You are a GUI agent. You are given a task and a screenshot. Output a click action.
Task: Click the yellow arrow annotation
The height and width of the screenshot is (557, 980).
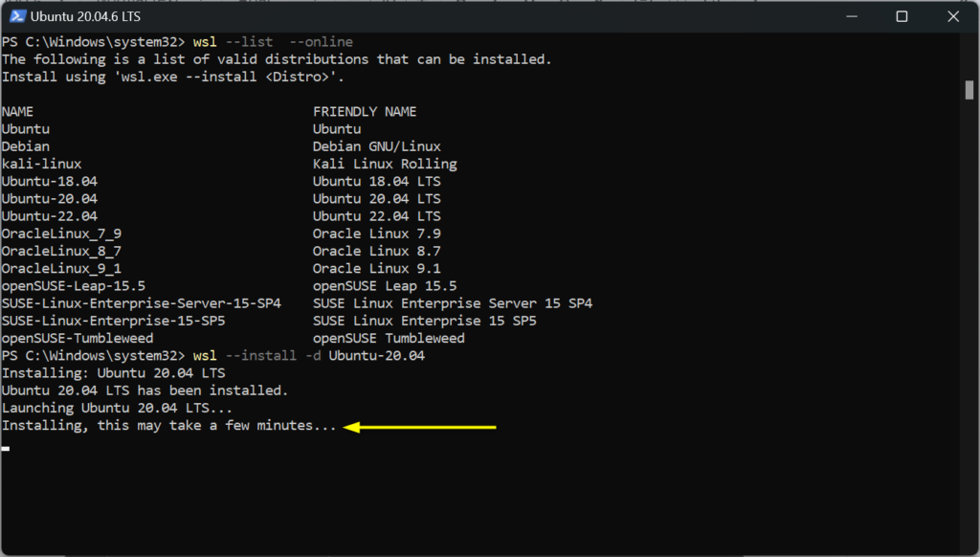point(419,428)
